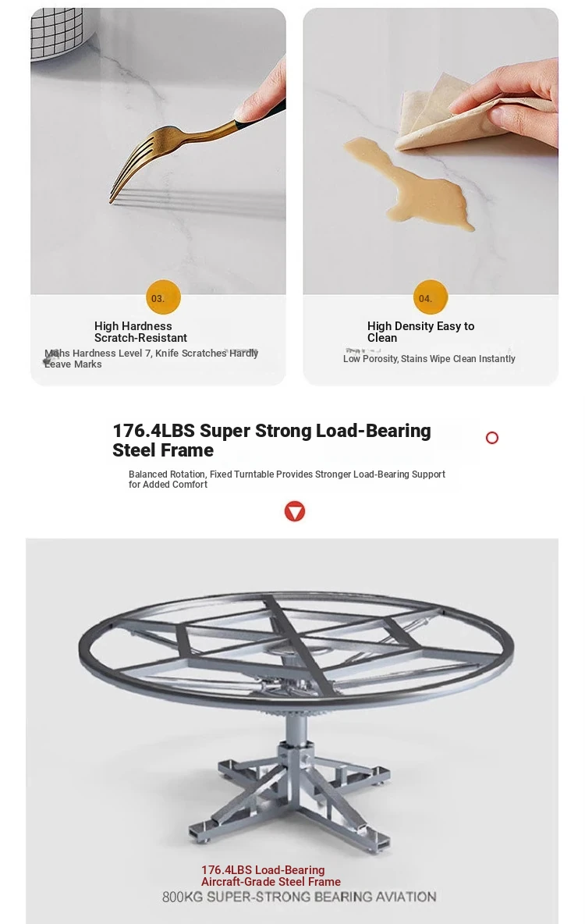Viewport: 585px width, 924px height.
Task: Click the red downward triangle icon
Action: click(x=294, y=511)
